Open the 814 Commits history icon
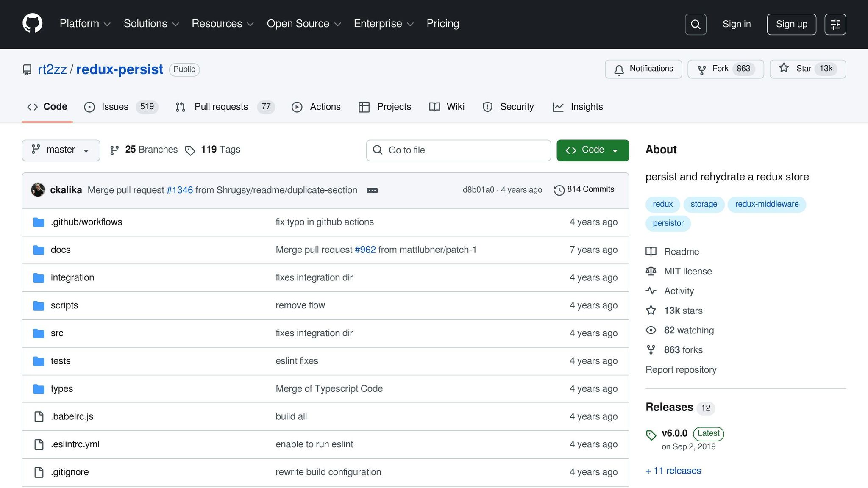 (559, 190)
